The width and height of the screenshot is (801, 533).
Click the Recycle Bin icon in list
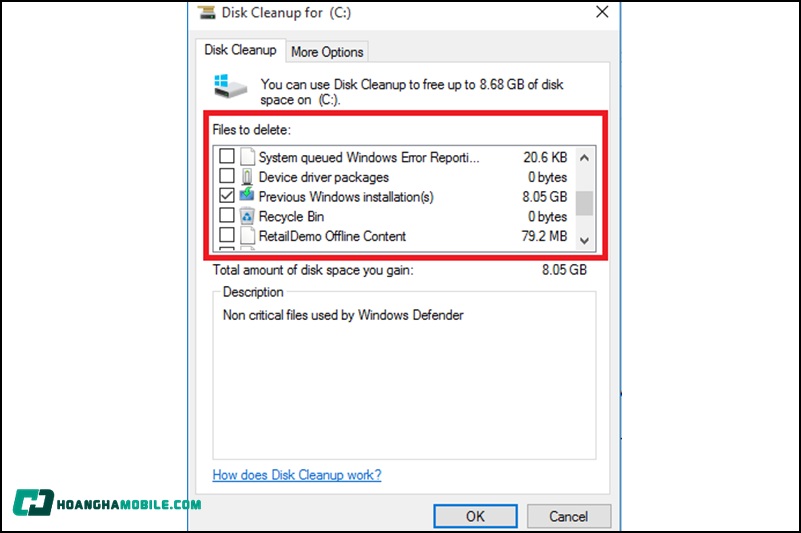click(247, 216)
